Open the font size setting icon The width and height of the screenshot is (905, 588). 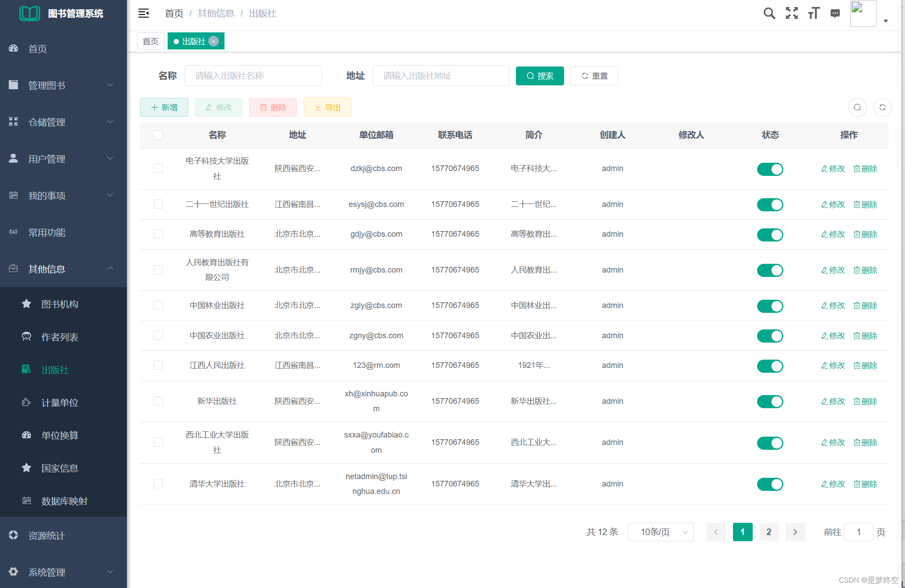pyautogui.click(x=814, y=14)
